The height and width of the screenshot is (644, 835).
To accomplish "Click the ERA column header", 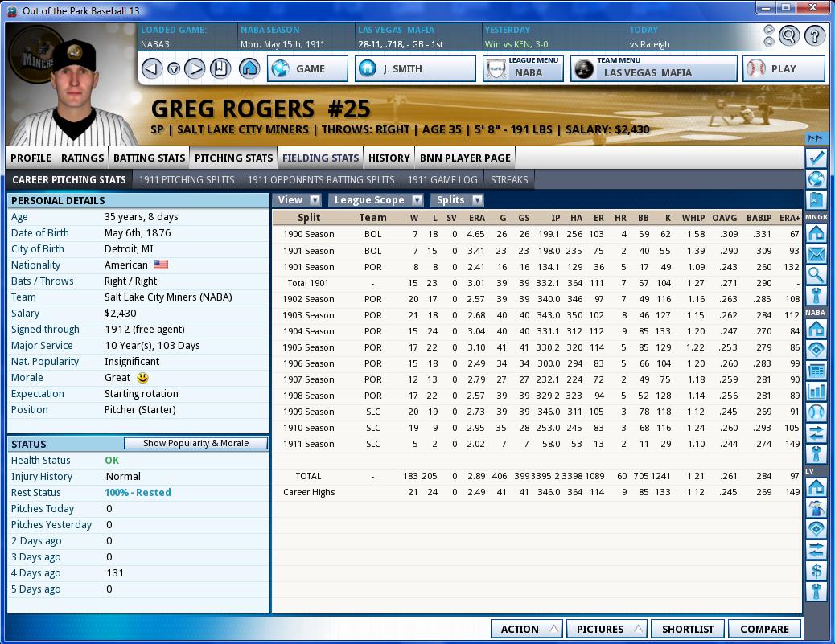I will (x=476, y=218).
